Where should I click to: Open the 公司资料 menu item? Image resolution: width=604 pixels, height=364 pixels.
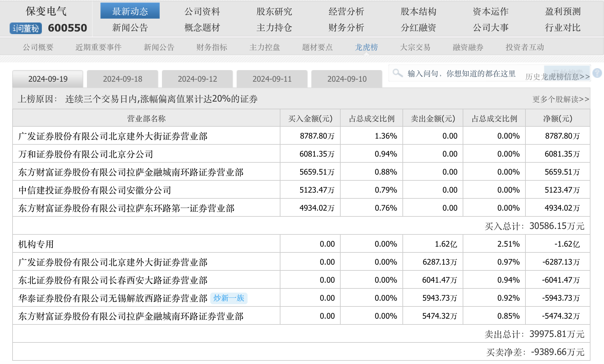click(x=202, y=12)
